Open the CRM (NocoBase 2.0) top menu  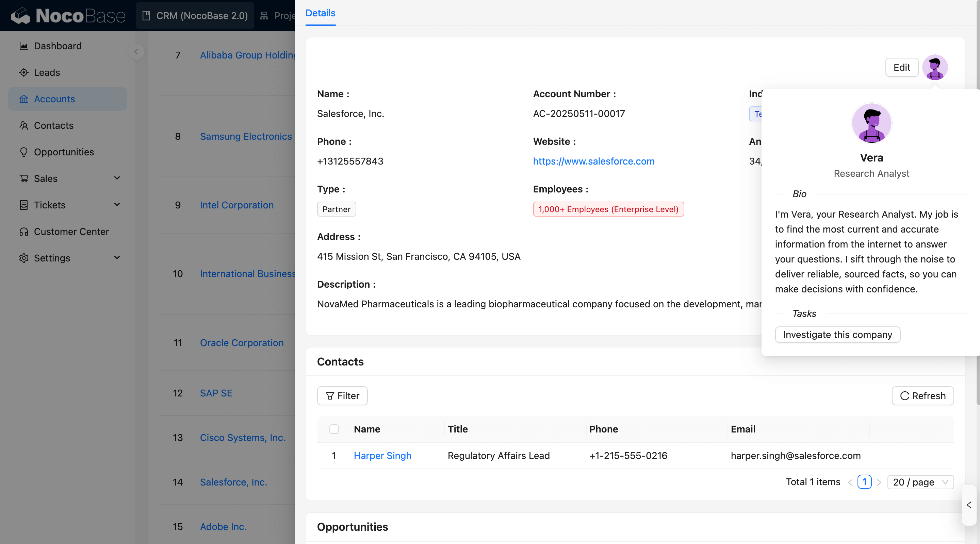[x=195, y=16]
